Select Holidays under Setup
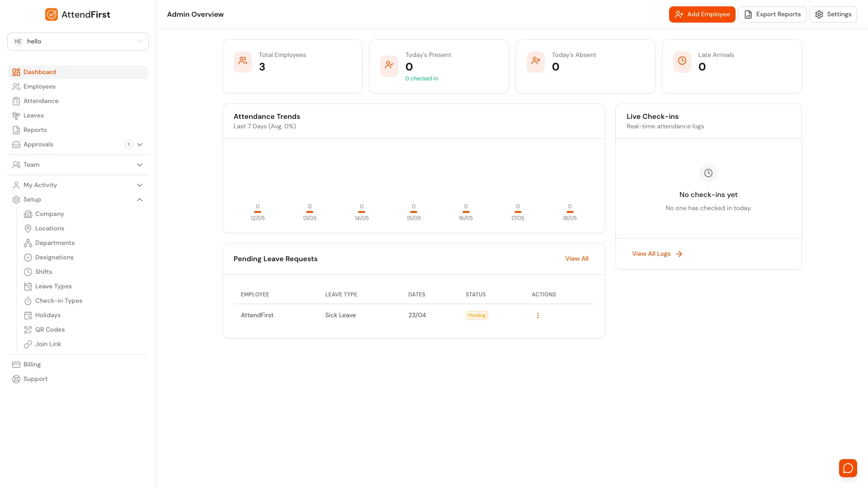 (84, 315)
